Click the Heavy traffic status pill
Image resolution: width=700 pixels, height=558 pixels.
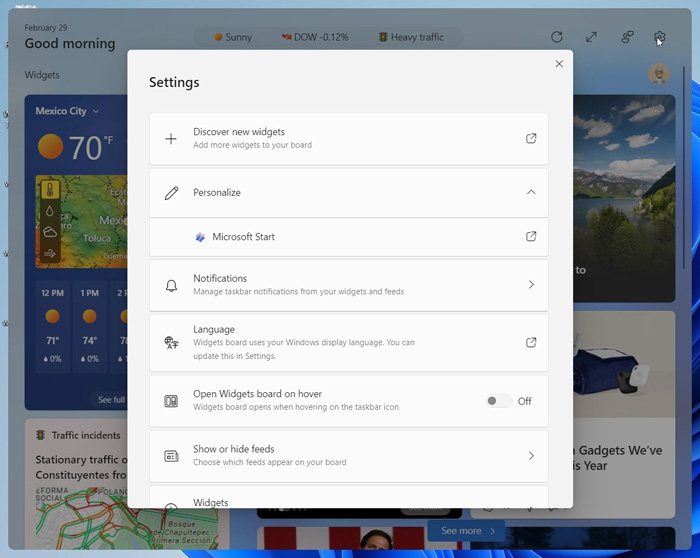point(411,37)
